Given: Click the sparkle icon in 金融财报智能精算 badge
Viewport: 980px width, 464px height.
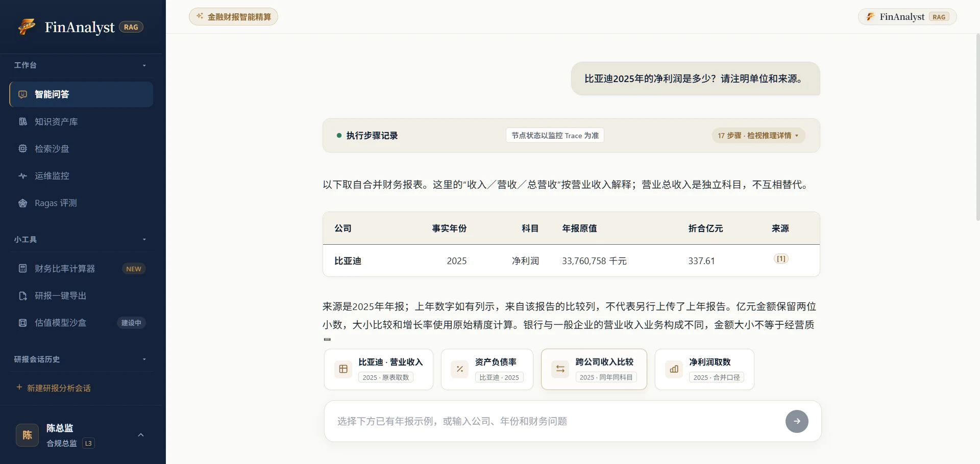Looking at the screenshot, I should click(x=200, y=16).
